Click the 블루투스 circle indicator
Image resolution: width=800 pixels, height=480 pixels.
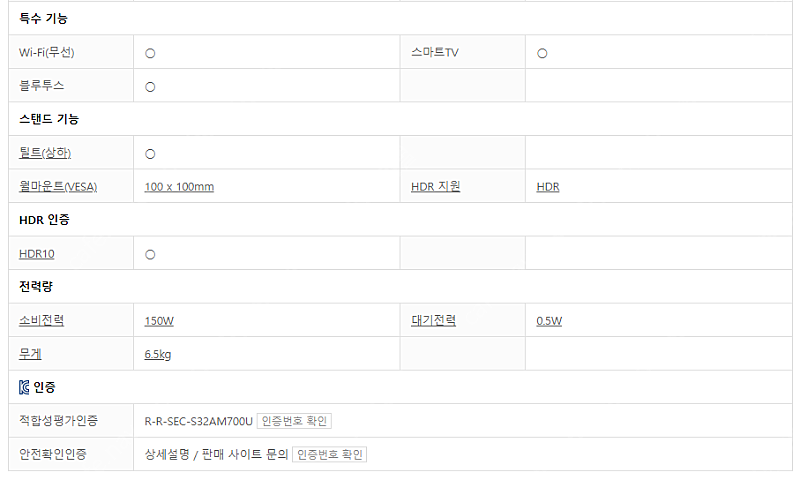tap(150, 87)
